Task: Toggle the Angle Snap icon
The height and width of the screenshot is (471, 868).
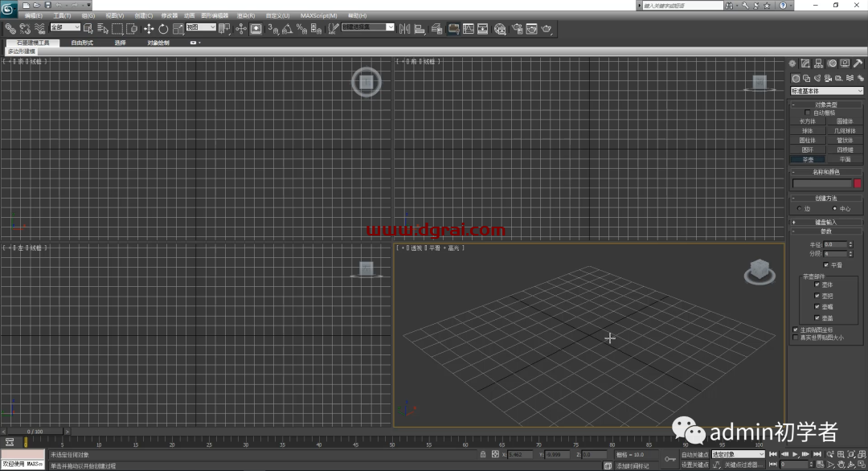Action: pyautogui.click(x=287, y=28)
